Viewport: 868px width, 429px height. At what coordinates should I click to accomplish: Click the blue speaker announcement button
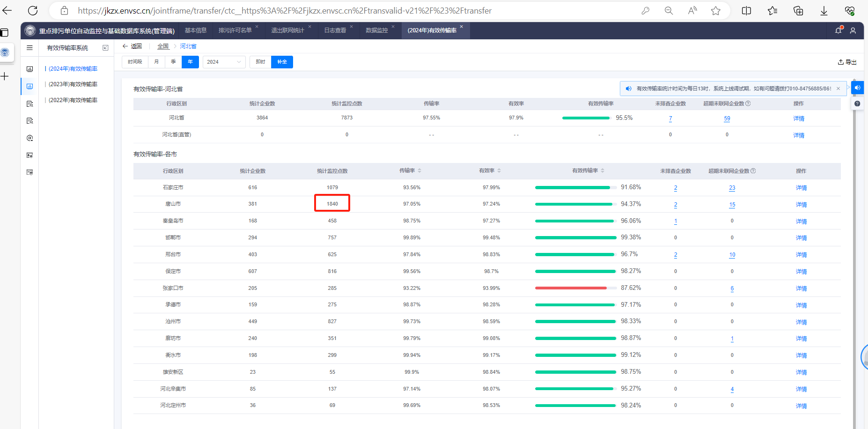tap(857, 88)
